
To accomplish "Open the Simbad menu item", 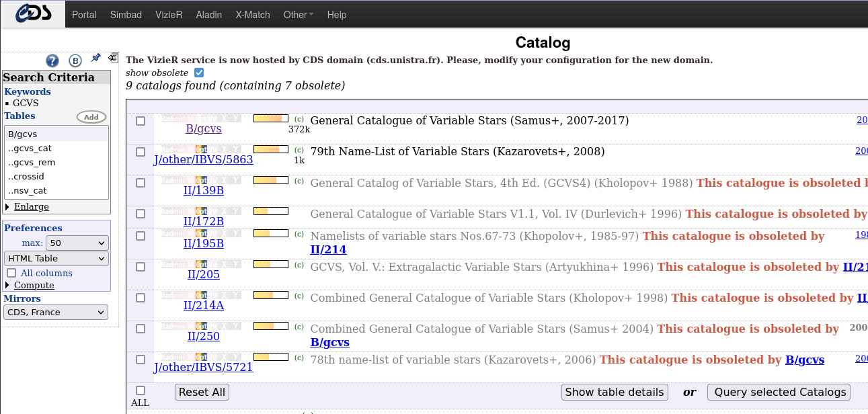I will click(126, 14).
